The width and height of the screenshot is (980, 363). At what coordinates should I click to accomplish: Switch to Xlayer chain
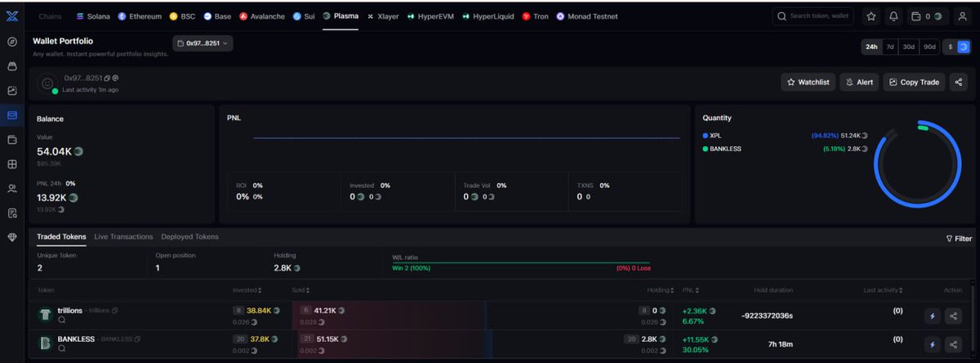point(383,16)
